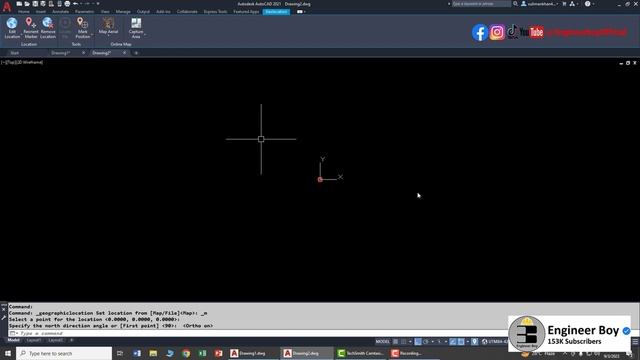Click the Open file icon in Quick Access toolbar
The height and width of the screenshot is (360, 640).
click(27, 4)
